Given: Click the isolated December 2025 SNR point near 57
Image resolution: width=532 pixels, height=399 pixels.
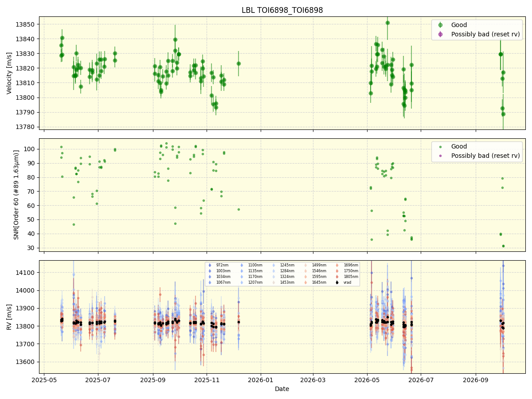Looking at the screenshot, I should pos(239,209).
